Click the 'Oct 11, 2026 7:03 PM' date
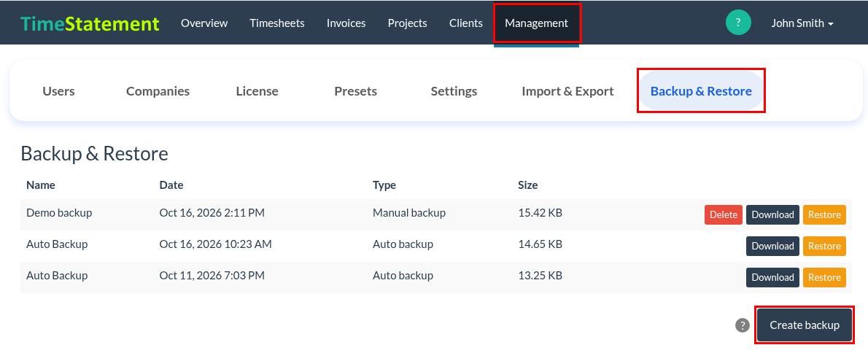The height and width of the screenshot is (353, 868). pyautogui.click(x=212, y=275)
